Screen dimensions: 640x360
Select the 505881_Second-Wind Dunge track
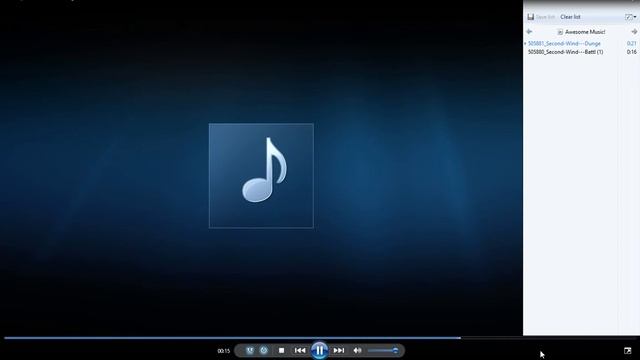click(564, 43)
